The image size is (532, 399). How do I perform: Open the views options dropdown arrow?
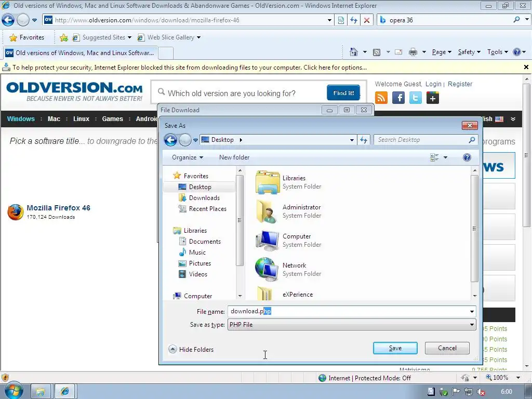point(445,157)
